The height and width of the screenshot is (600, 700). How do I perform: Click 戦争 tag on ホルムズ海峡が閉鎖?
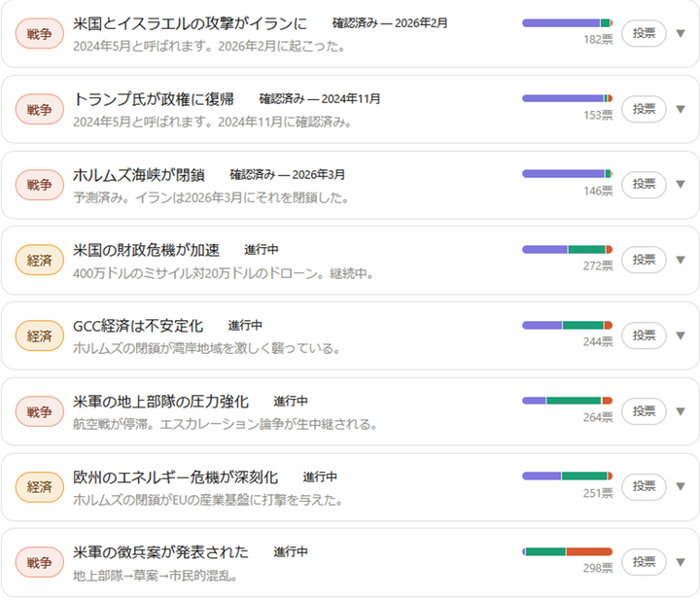click(x=39, y=185)
